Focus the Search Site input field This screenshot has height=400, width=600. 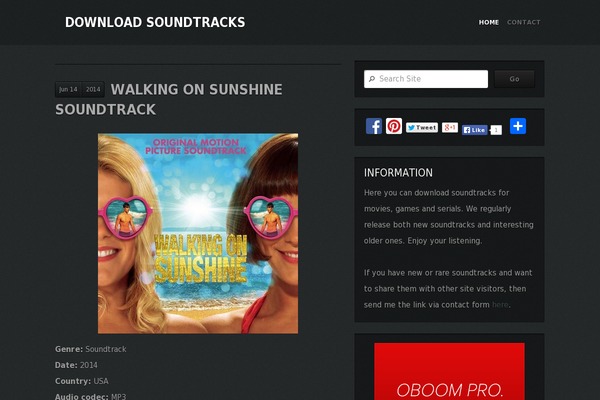point(426,79)
